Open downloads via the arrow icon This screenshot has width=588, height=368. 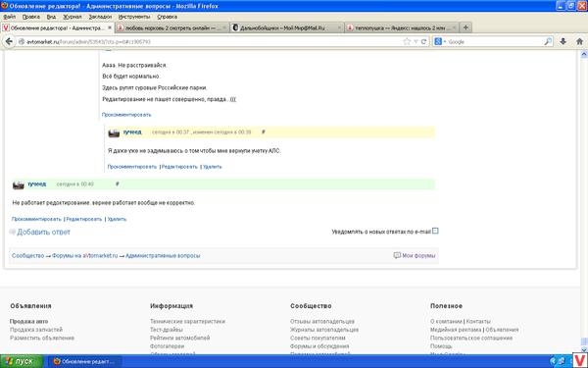point(563,41)
